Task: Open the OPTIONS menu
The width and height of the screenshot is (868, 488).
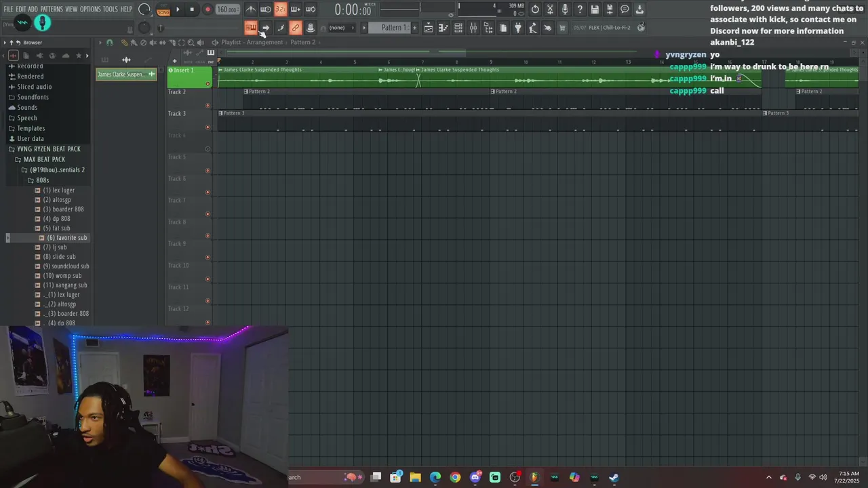Action: [x=90, y=9]
